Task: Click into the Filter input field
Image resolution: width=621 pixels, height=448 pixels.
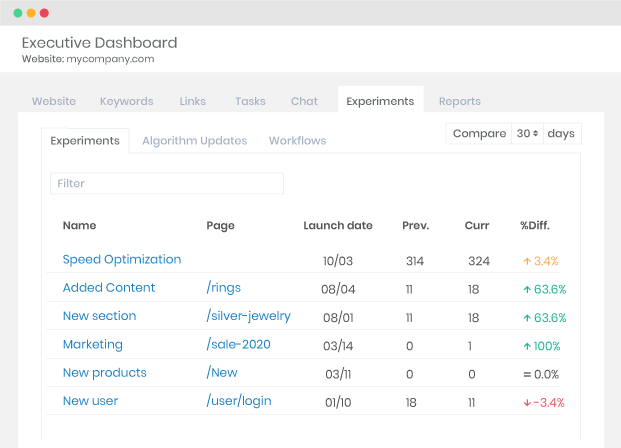Action: (x=167, y=184)
